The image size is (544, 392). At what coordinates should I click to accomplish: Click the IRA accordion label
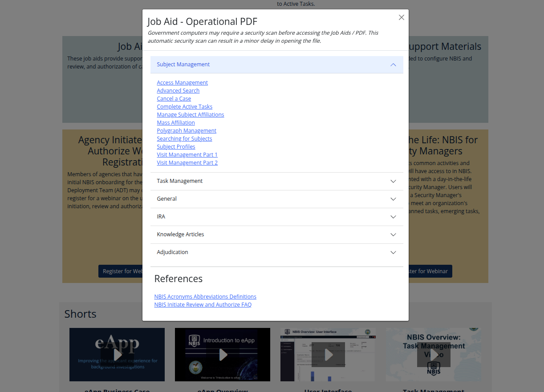(x=161, y=217)
